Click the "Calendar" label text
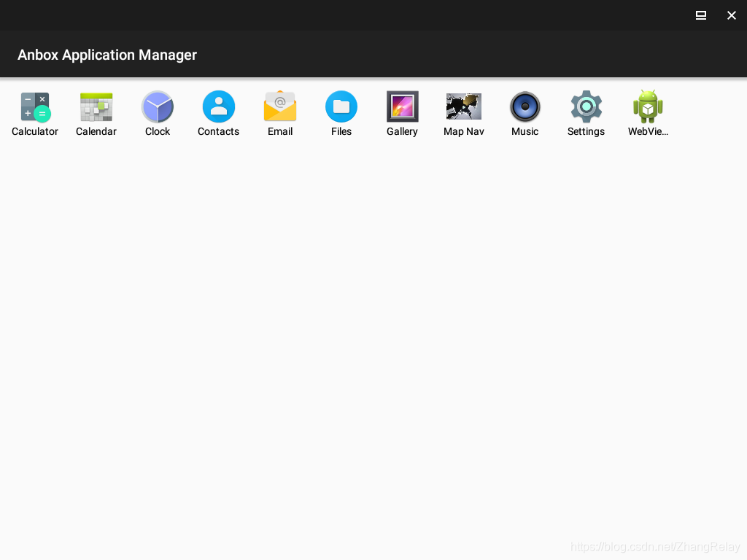This screenshot has height=560, width=747. tap(96, 131)
